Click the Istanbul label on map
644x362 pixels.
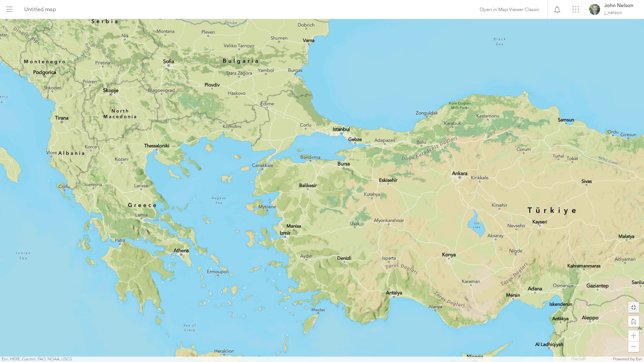[x=341, y=129]
